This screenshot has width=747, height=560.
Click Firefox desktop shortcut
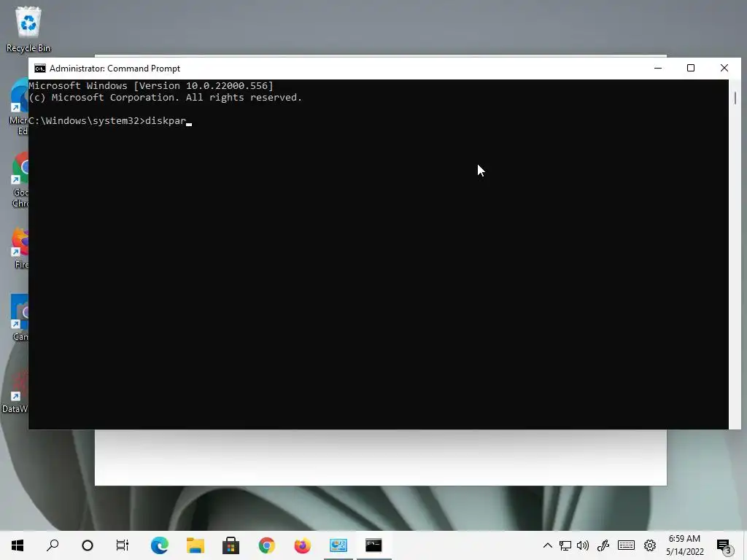pos(20,248)
